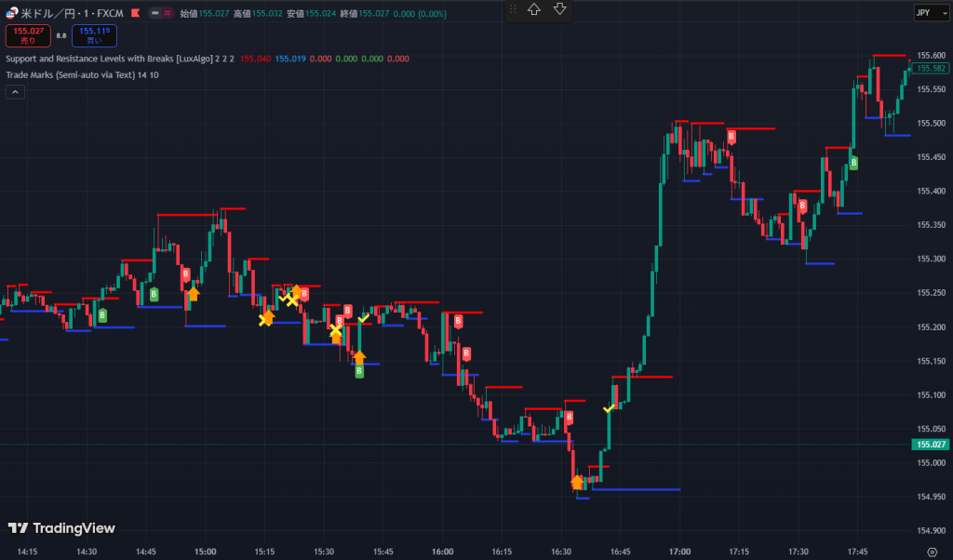Click the TradingView logo
Screen dimensions: 953x560
pos(61,528)
